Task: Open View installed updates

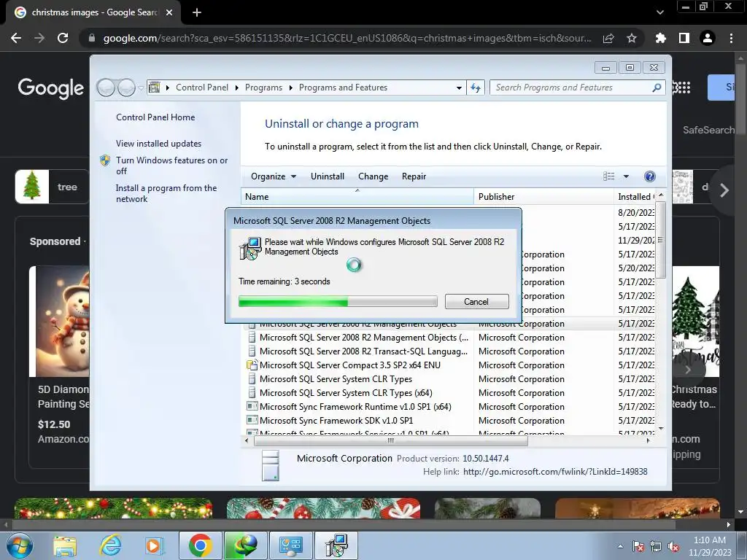Action: pyautogui.click(x=158, y=144)
